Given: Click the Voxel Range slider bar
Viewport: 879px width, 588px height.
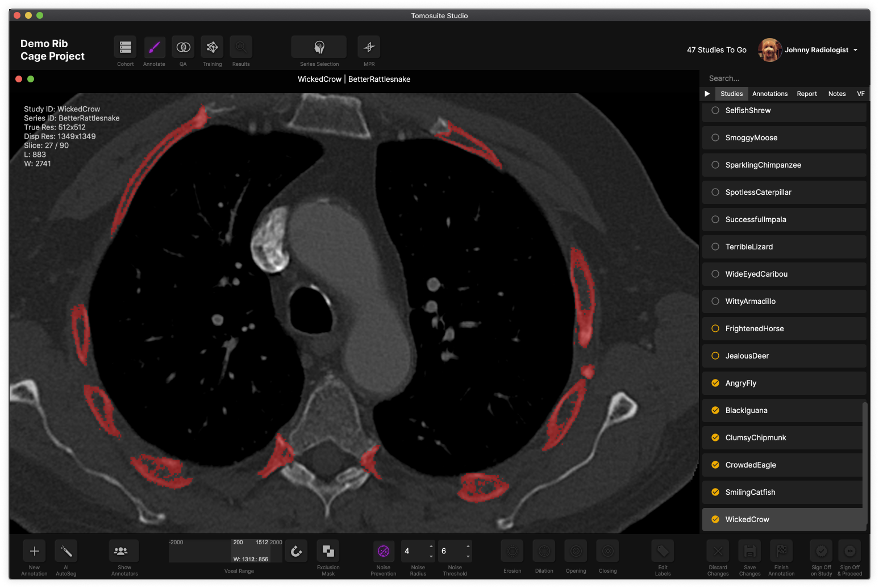Looking at the screenshot, I should [x=226, y=551].
